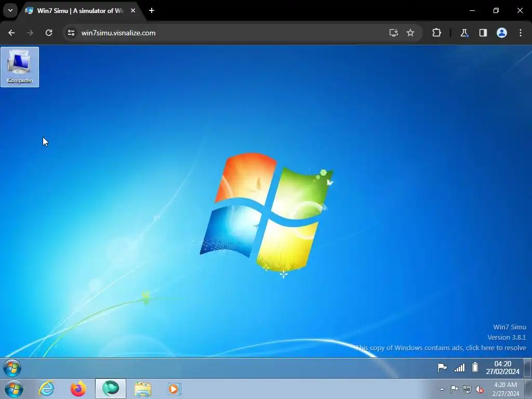Open the Chrome three-dot menu
This screenshot has width=532, height=399.
[521, 33]
